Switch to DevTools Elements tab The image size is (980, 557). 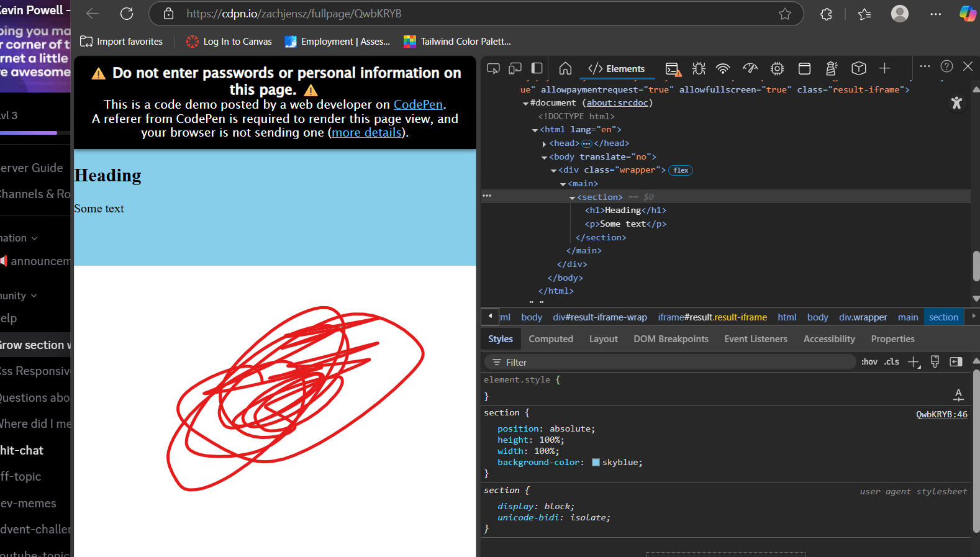617,68
